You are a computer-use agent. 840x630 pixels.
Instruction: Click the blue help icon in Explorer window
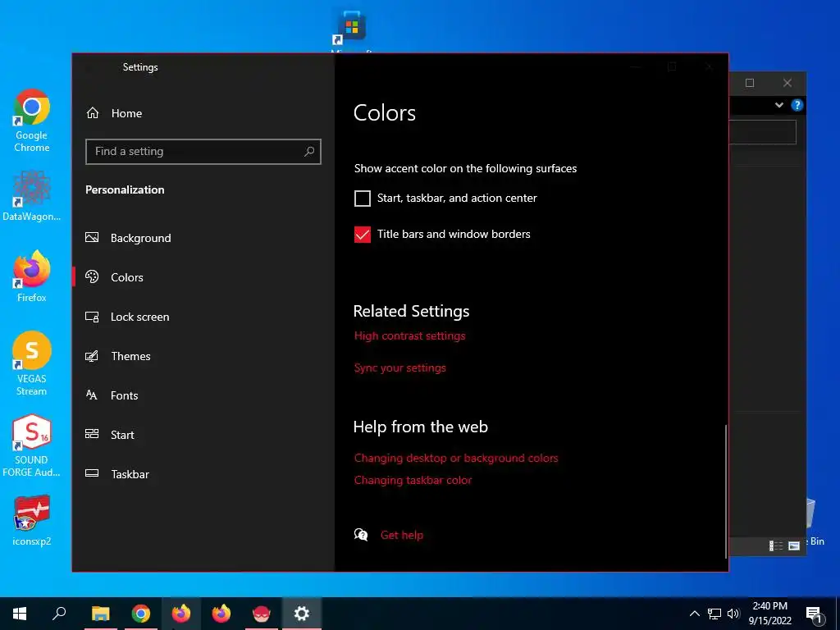tap(797, 105)
